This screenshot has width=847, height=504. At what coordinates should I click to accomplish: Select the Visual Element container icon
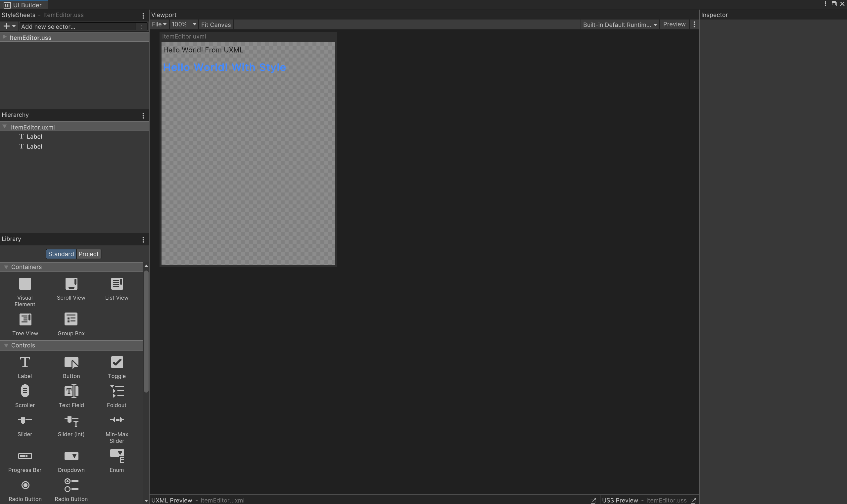click(25, 284)
